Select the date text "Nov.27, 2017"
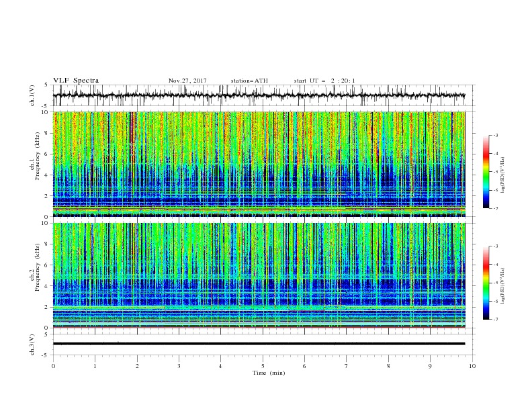532x411 pixels. (x=187, y=81)
